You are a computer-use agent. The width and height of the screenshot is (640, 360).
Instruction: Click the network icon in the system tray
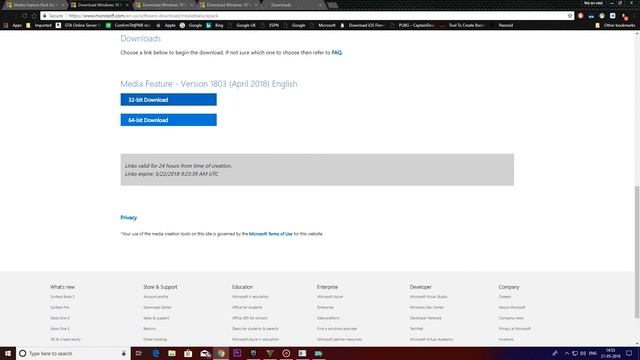575,353
